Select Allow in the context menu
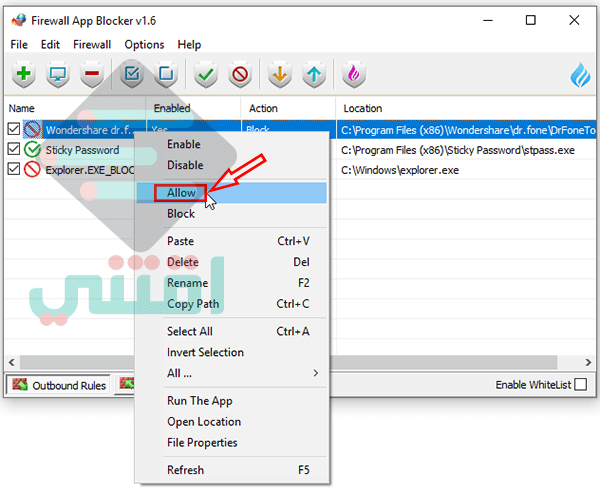The width and height of the screenshot is (600, 494). (232, 192)
